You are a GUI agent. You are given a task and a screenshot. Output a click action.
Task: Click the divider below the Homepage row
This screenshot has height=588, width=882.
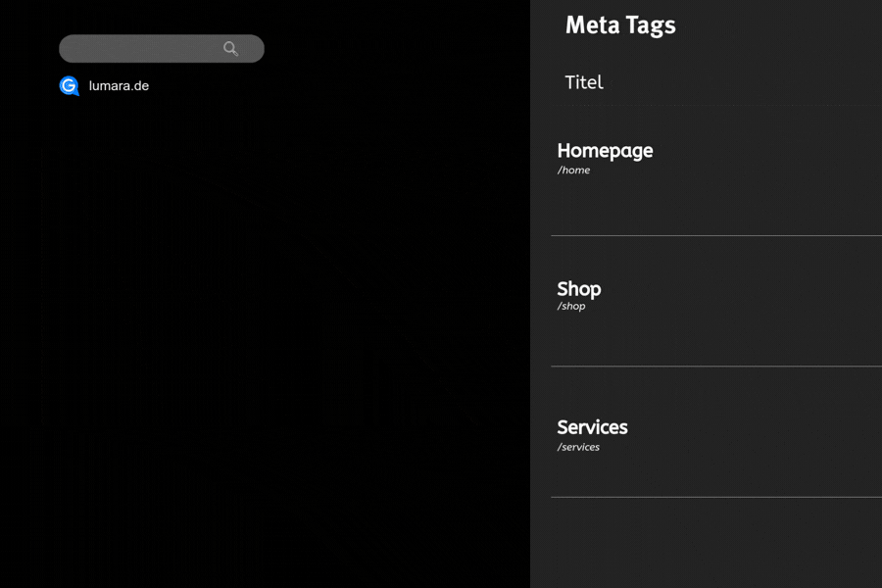click(x=715, y=235)
